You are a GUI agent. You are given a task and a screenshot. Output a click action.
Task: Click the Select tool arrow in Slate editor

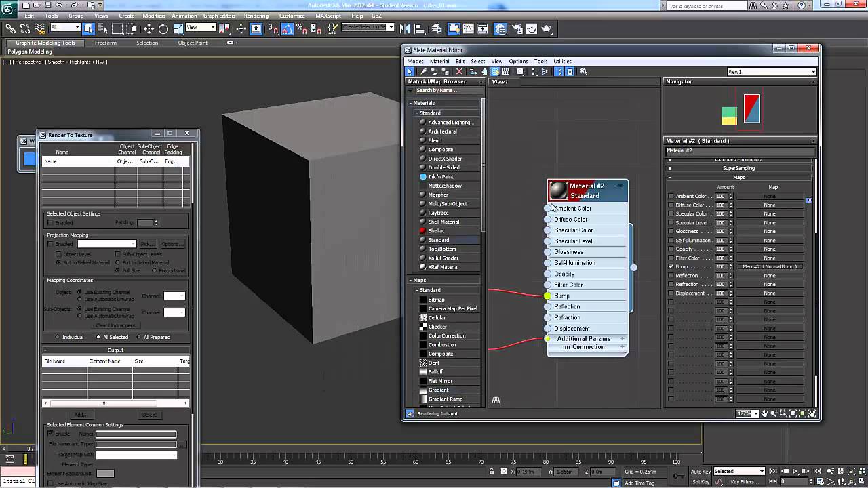pyautogui.click(x=410, y=71)
